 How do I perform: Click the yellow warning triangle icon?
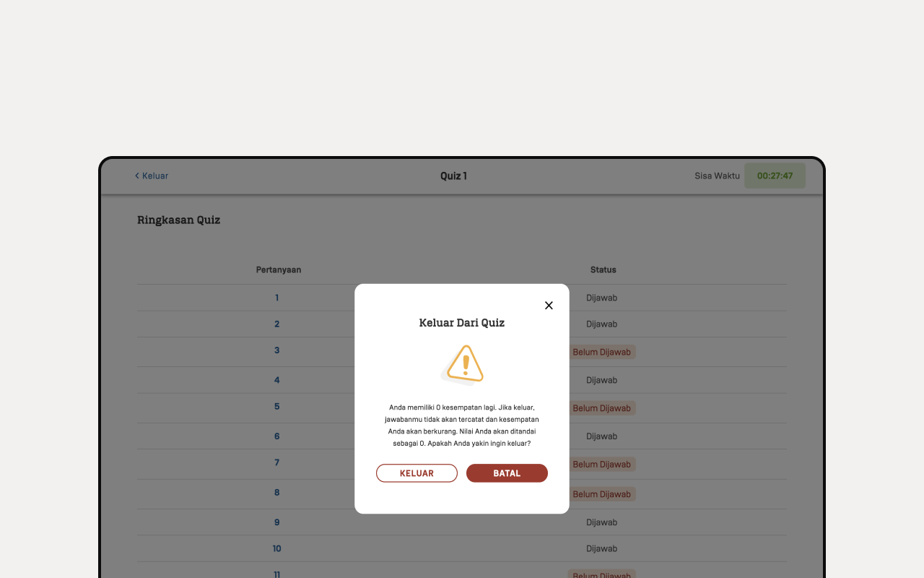(463, 365)
